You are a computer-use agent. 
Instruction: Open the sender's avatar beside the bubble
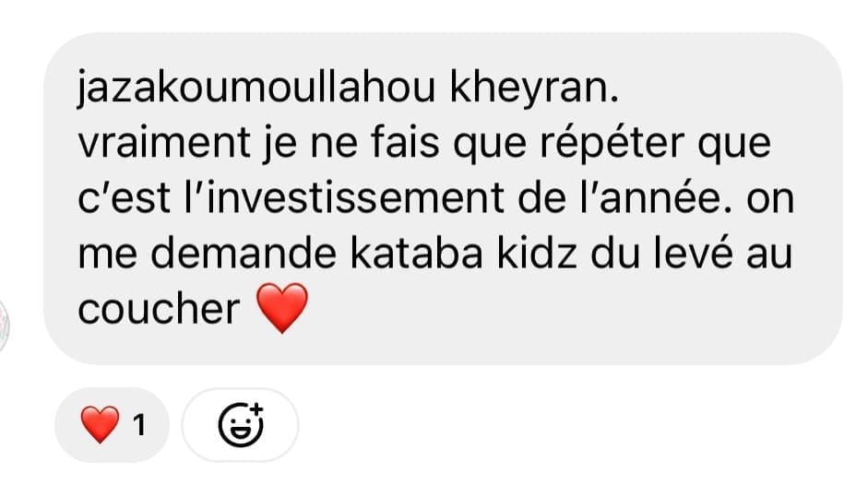coord(4,325)
